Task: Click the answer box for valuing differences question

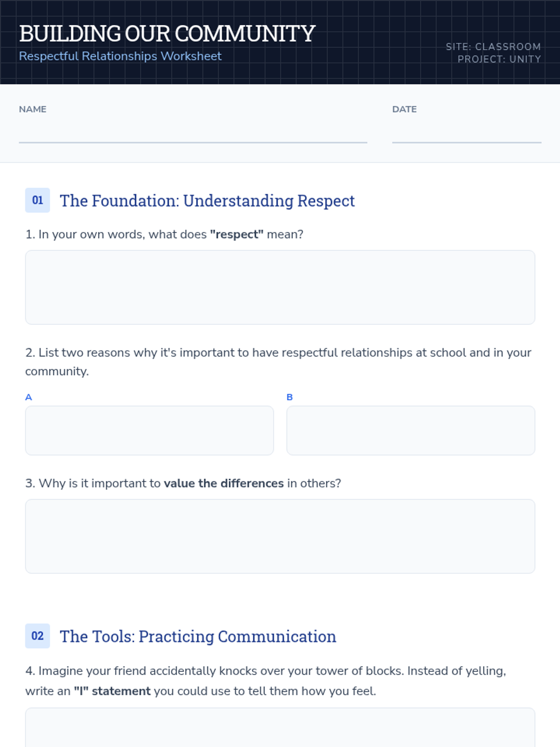Action: [x=280, y=536]
